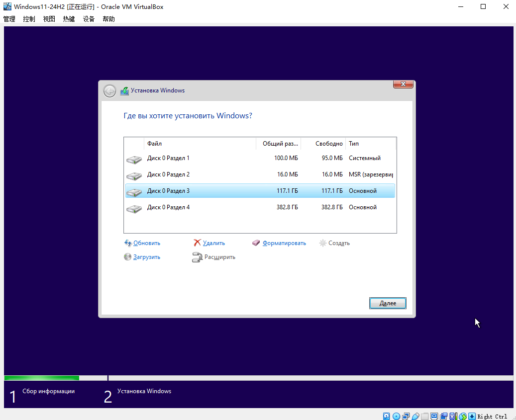The image size is (516, 420).
Task: Open the hard disk activity status icon
Action: pos(386,416)
